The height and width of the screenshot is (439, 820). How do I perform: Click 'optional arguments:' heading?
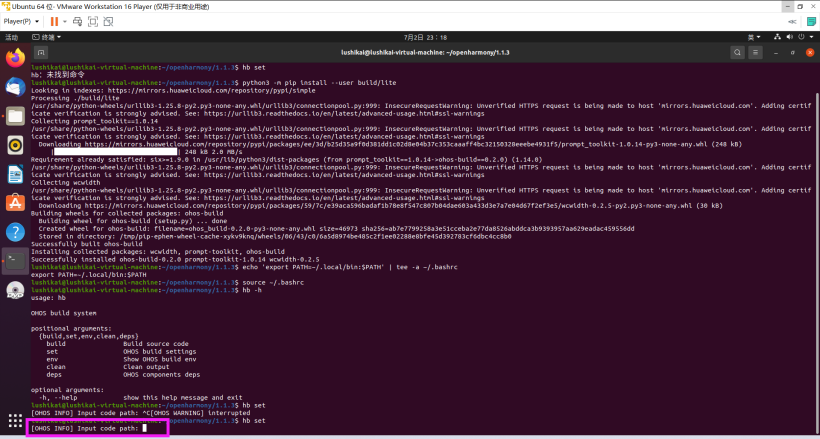67,390
